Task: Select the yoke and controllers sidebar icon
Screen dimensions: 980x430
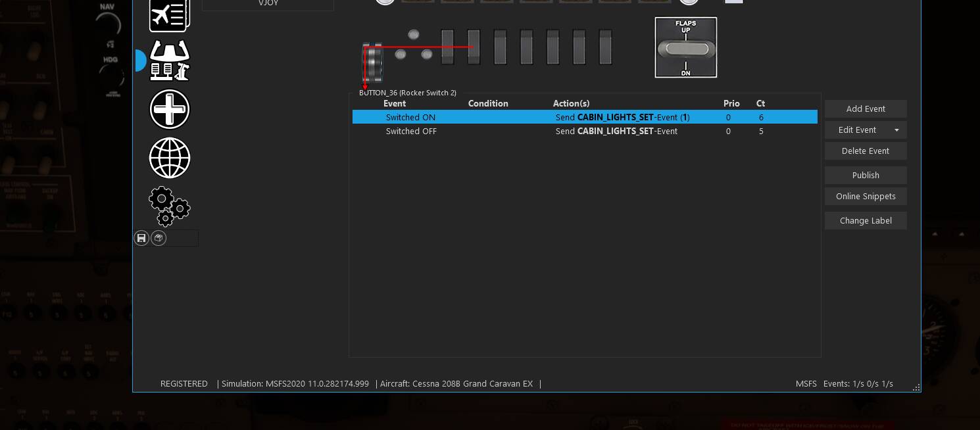Action: click(x=170, y=60)
